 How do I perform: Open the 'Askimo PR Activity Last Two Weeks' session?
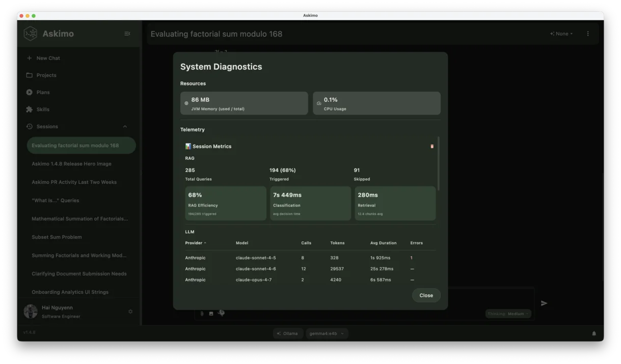click(82, 182)
